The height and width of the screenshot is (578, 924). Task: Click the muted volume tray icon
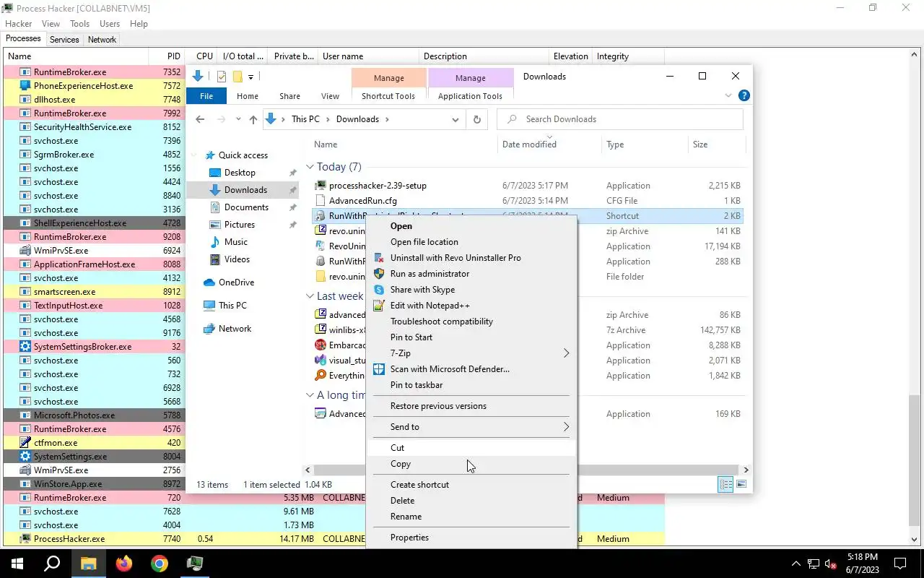coord(830,564)
